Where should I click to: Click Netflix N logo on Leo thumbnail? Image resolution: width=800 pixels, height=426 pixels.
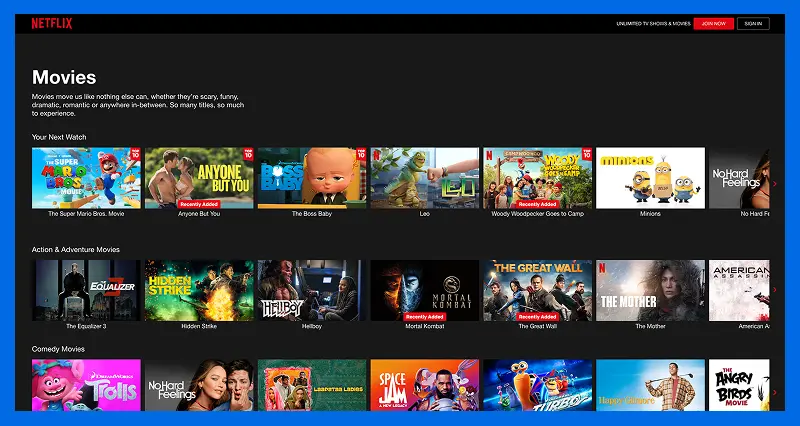click(377, 155)
